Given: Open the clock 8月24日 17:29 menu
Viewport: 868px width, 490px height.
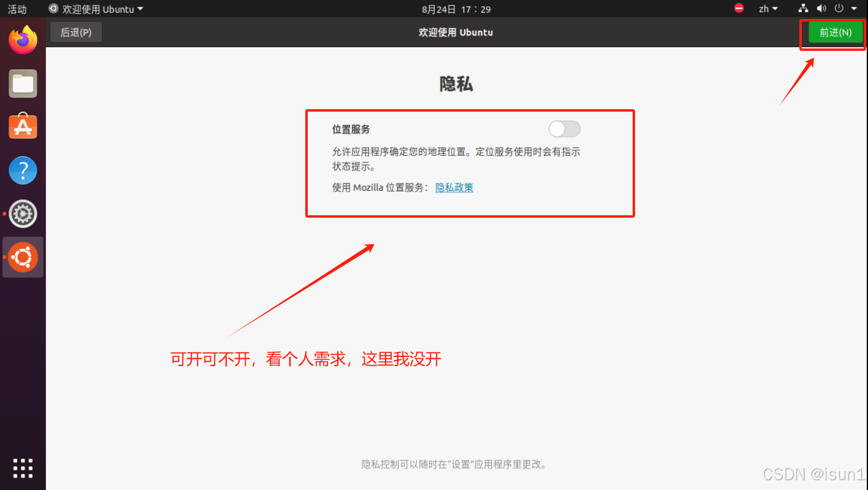Looking at the screenshot, I should 456,9.
